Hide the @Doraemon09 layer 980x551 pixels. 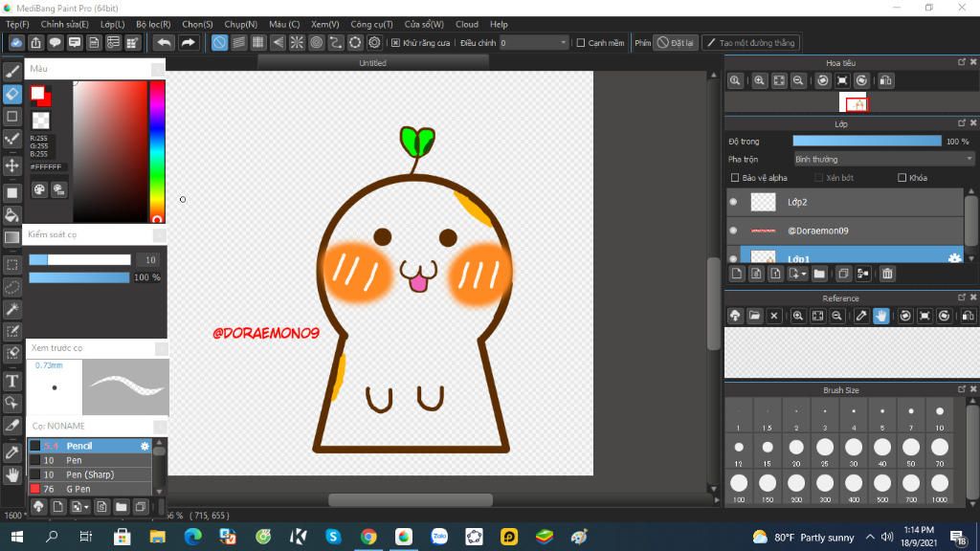(x=733, y=231)
